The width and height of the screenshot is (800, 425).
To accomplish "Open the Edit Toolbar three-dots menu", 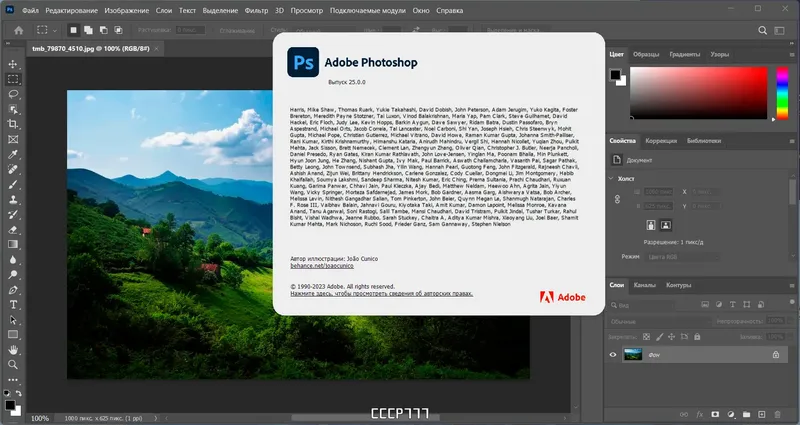I will point(13,380).
